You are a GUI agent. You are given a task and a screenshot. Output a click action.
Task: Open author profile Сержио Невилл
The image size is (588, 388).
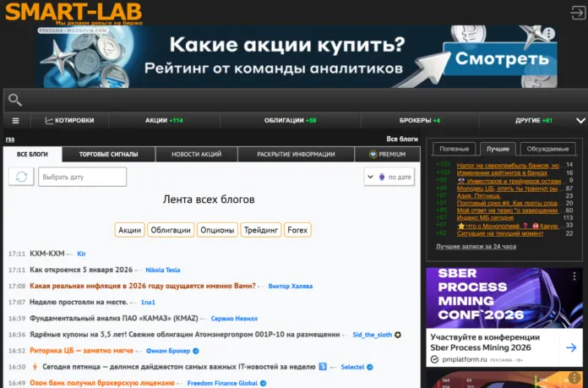[234, 318]
